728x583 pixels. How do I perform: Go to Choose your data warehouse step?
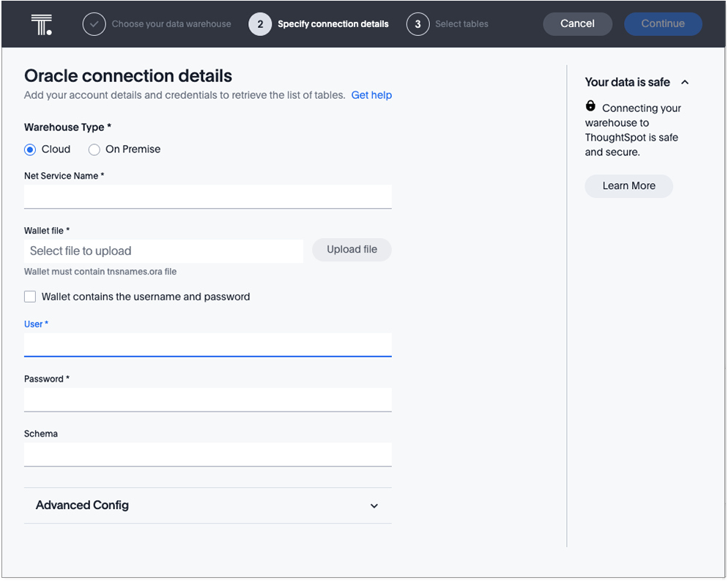click(171, 24)
